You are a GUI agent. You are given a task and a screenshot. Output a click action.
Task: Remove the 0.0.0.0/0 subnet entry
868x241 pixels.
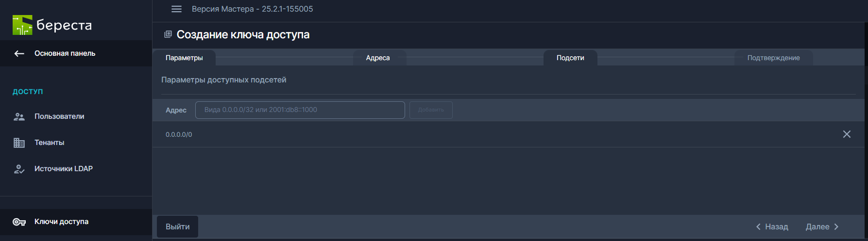pos(847,134)
